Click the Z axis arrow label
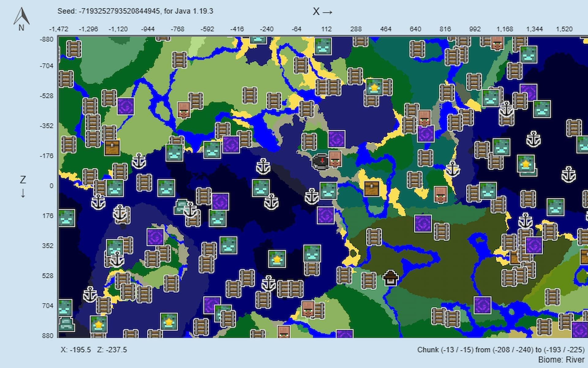This screenshot has height=368, width=588. (23, 186)
